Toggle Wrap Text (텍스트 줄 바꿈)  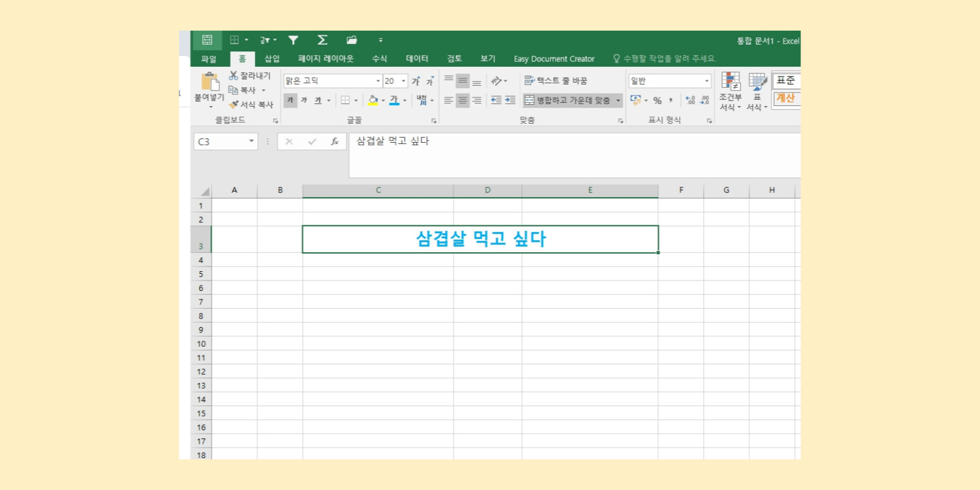[x=556, y=80]
